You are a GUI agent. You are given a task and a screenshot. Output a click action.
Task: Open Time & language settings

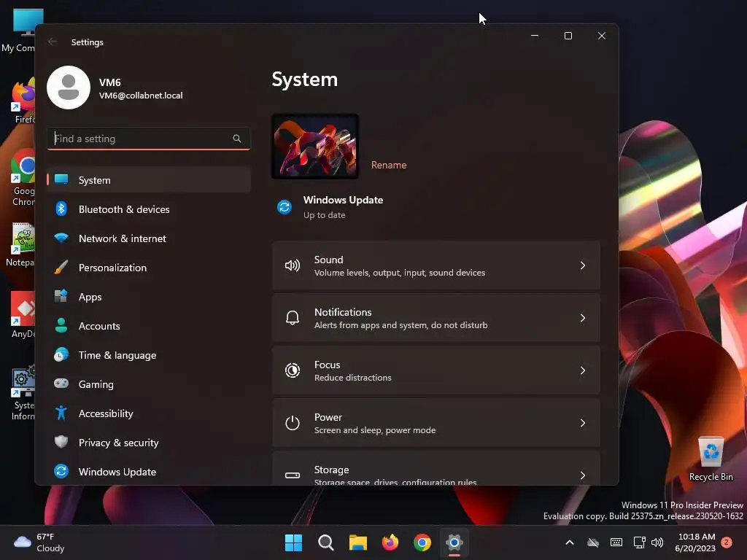[x=149, y=355]
